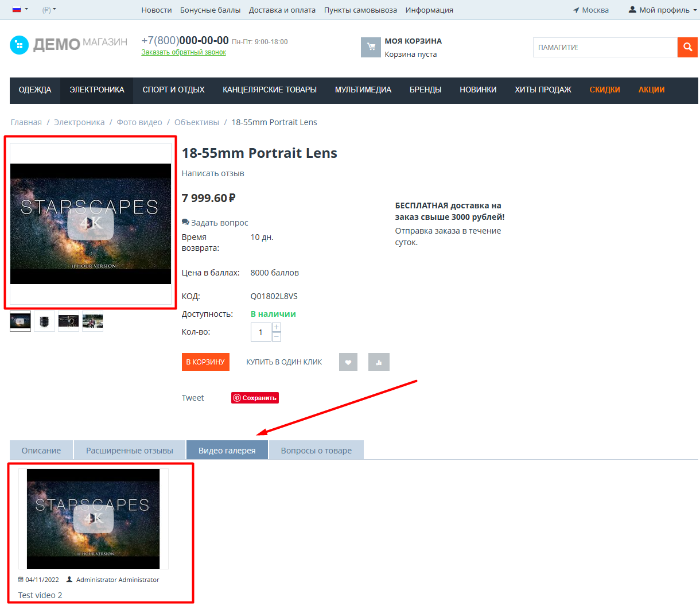Open the currency selector dropdown
This screenshot has width=700, height=605.
tap(49, 10)
